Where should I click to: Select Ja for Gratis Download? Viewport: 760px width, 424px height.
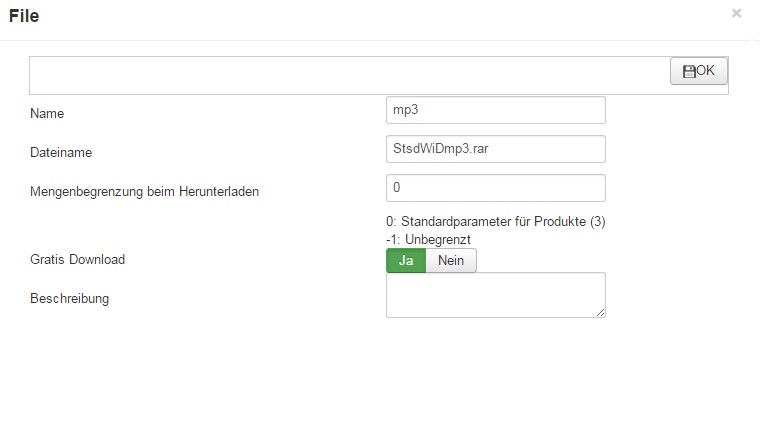click(406, 260)
